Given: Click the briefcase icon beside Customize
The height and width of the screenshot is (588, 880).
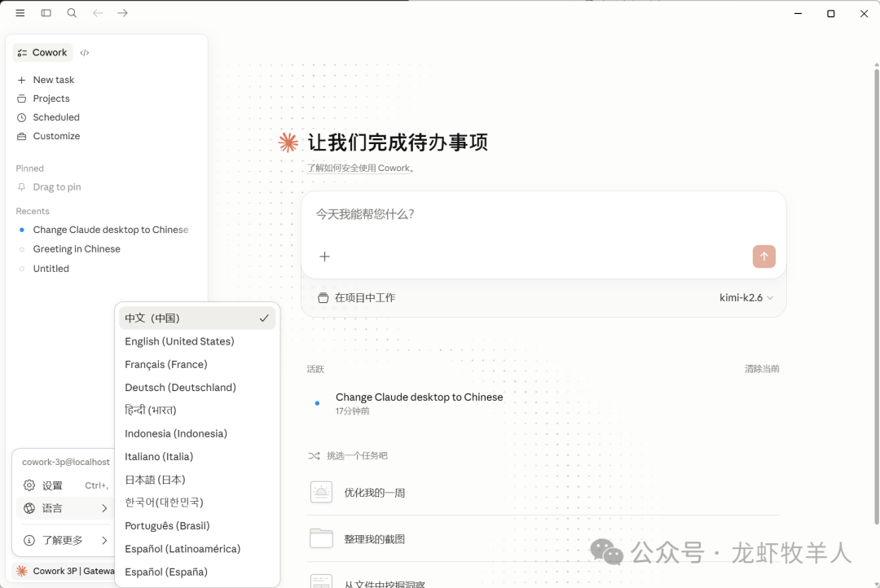Looking at the screenshot, I should (21, 136).
